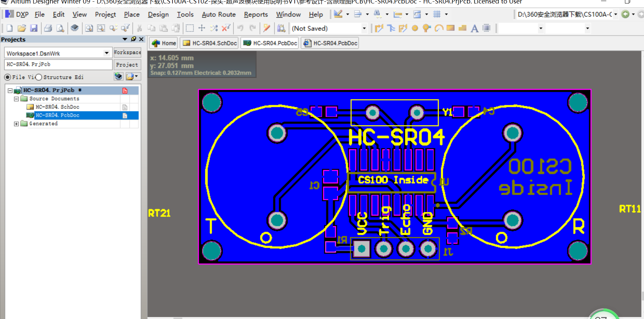644x319 pixels.
Task: Open the Tools menu
Action: click(185, 14)
